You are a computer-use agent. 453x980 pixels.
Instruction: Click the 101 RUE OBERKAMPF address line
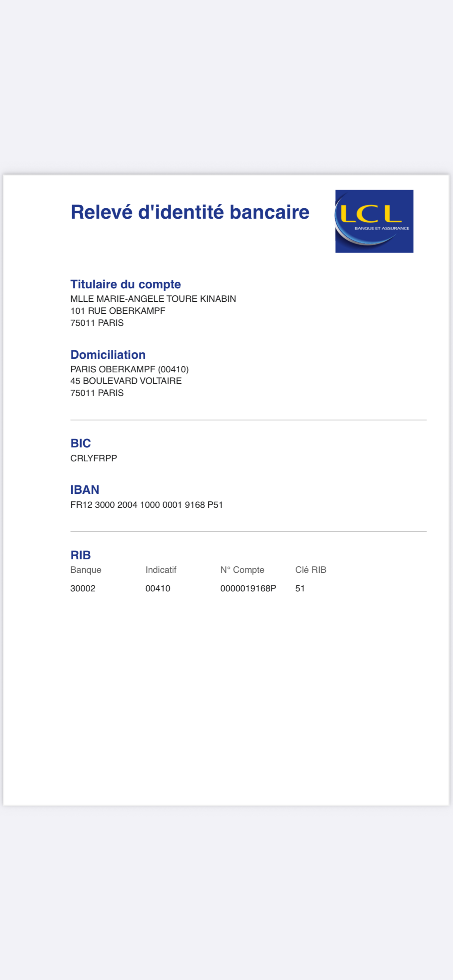pyautogui.click(x=118, y=311)
